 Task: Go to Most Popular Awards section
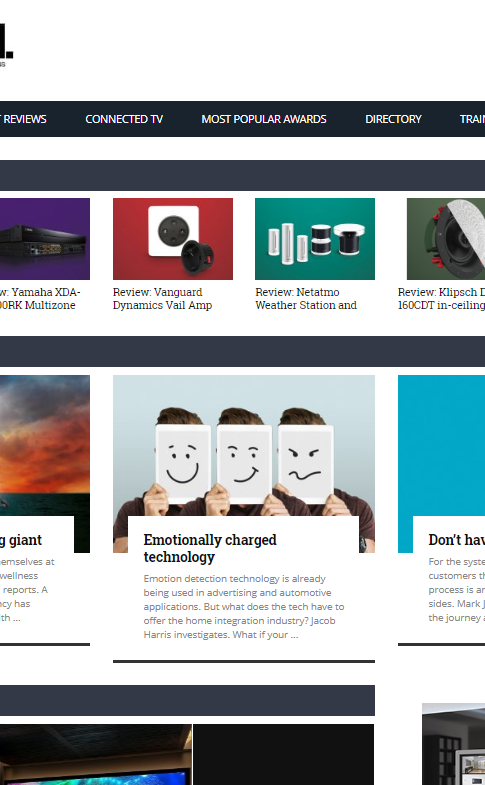tap(264, 119)
